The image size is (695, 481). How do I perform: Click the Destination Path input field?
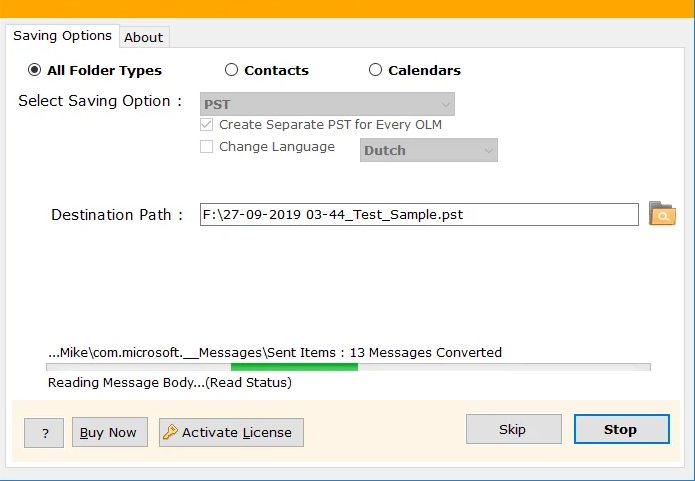pyautogui.click(x=419, y=215)
